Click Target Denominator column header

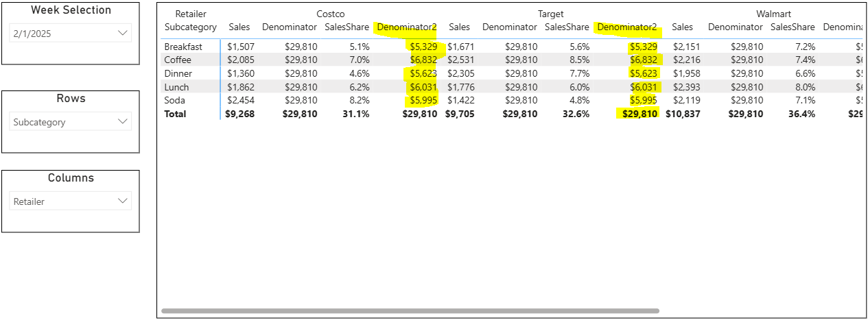click(x=510, y=27)
